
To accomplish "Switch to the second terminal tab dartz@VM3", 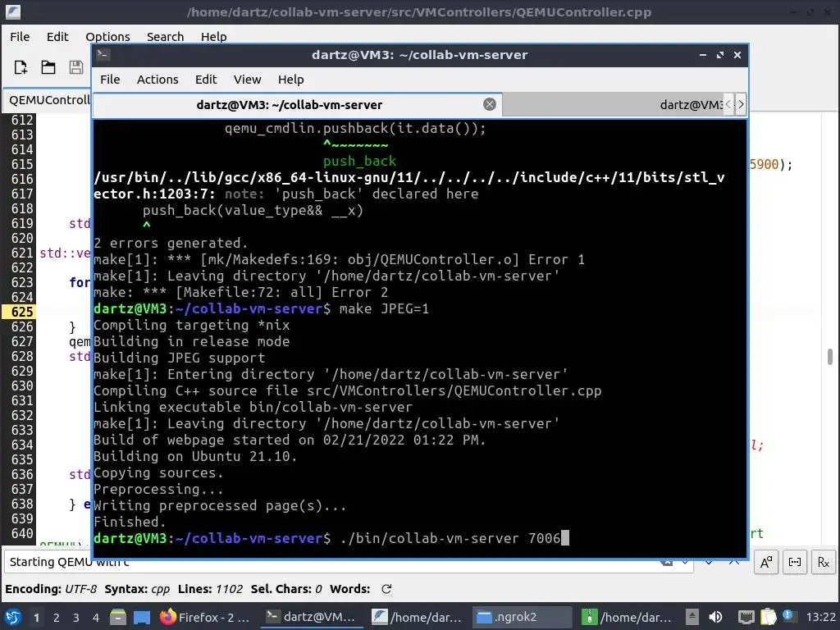I will (614, 104).
